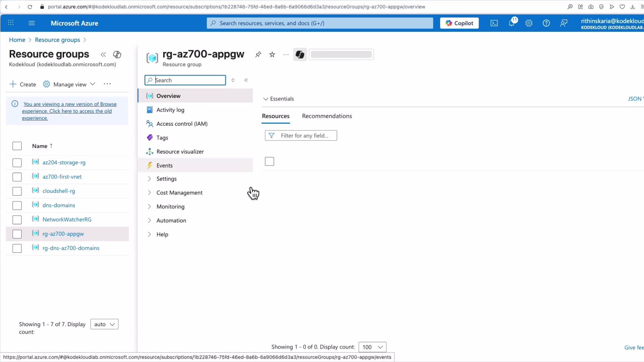
Task: Open JSON view link
Action: pos(635,99)
